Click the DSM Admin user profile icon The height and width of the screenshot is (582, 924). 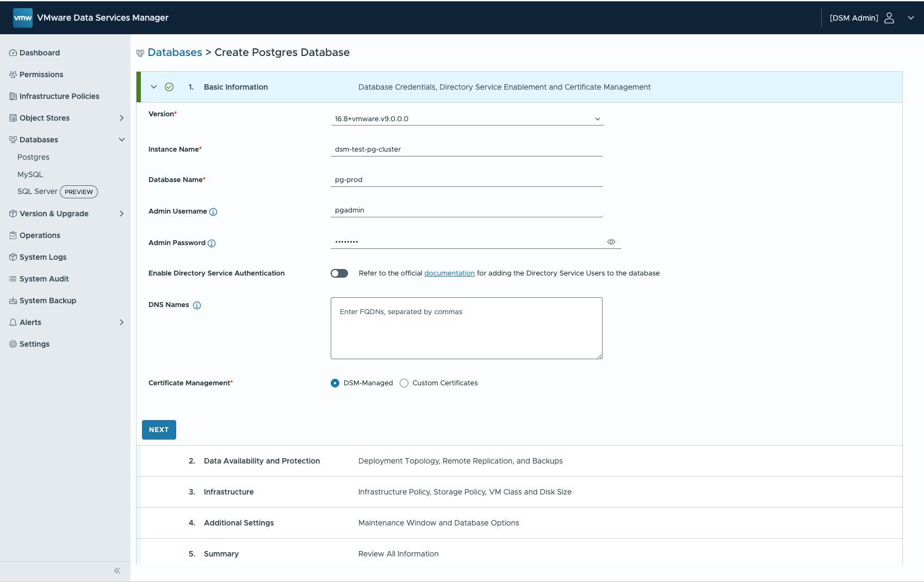pos(889,18)
